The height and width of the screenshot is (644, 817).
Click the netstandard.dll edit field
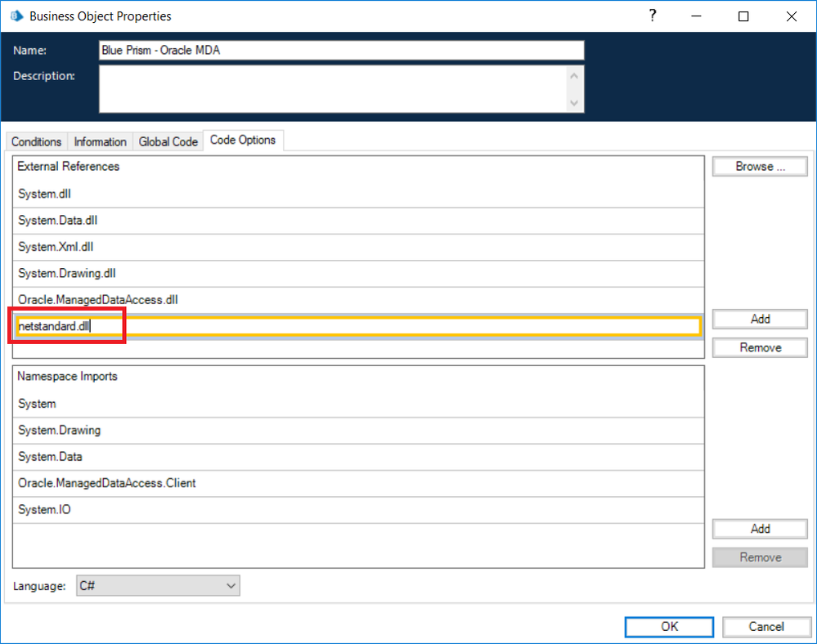pos(358,326)
